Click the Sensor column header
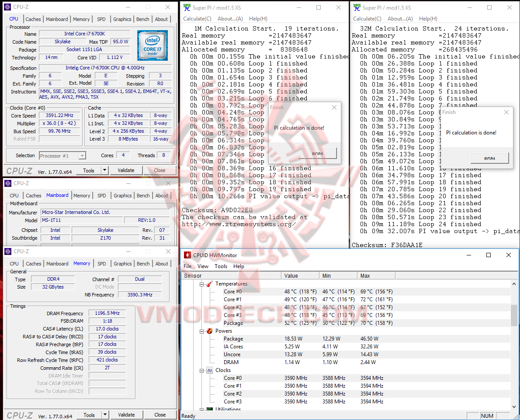 (232, 275)
